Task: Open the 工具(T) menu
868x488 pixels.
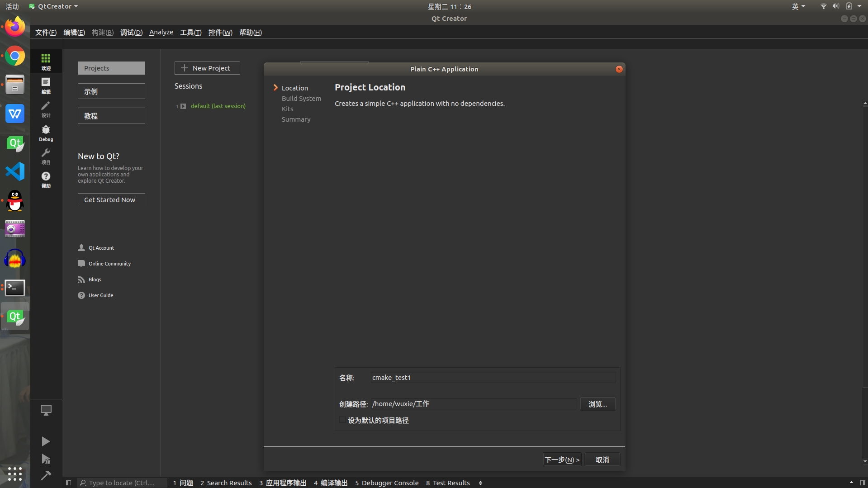Action: pos(190,32)
